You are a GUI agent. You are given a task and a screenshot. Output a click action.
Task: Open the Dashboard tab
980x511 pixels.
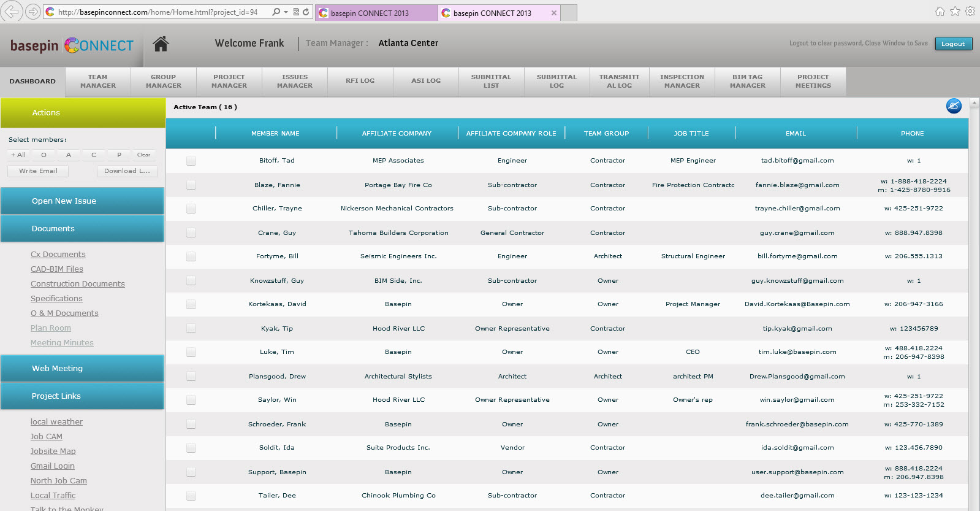32,81
